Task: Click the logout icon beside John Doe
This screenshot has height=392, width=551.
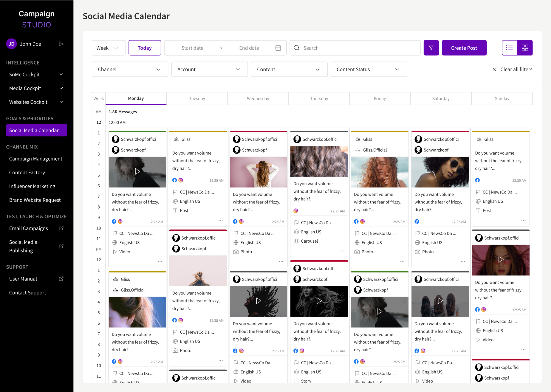Action: 61,44
